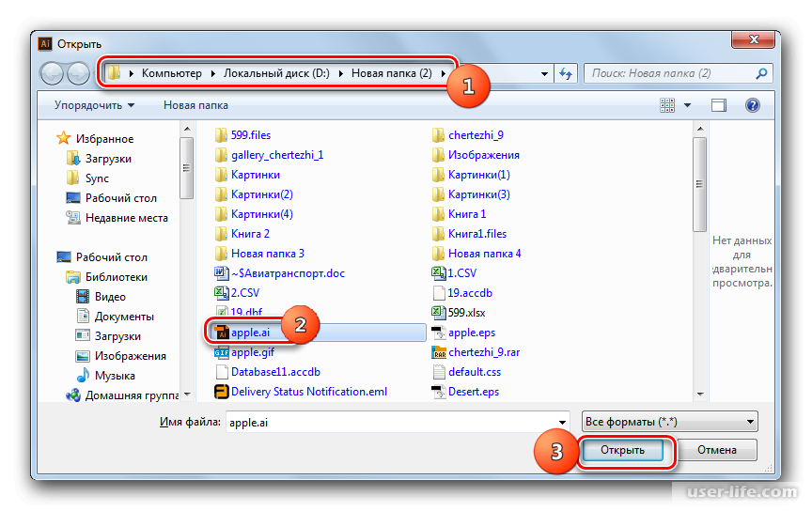The image size is (812, 511).
Task: Click Локальный диск (D:) in the breadcrumb
Action: [x=276, y=73]
